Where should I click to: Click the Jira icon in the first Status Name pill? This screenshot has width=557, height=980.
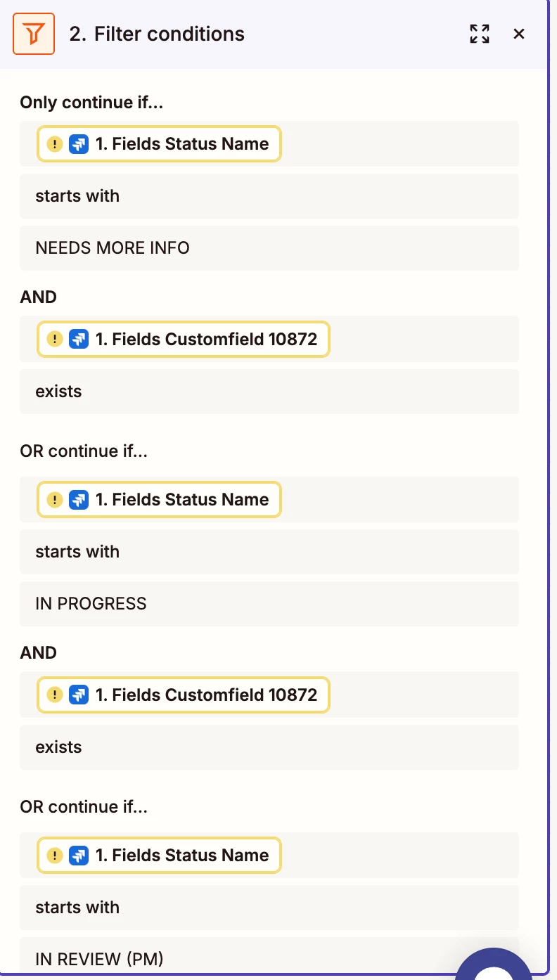pyautogui.click(x=78, y=144)
